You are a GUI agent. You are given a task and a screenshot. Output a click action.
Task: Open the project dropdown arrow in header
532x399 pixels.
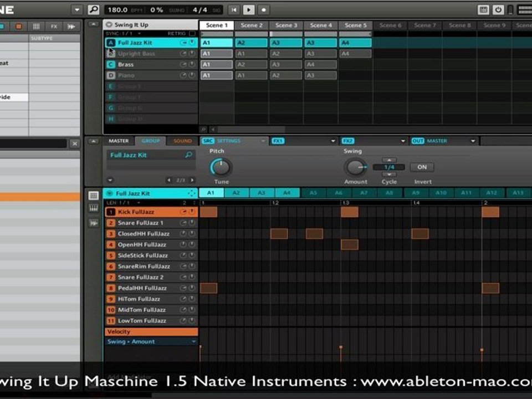pyautogui.click(x=76, y=9)
